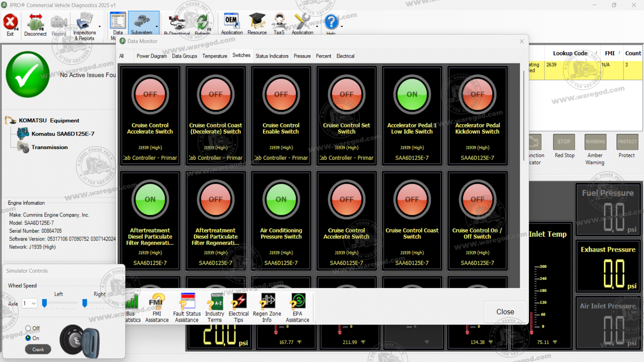This screenshot has width=644, height=362.
Task: Switch to the Temperature tab
Action: point(215,56)
